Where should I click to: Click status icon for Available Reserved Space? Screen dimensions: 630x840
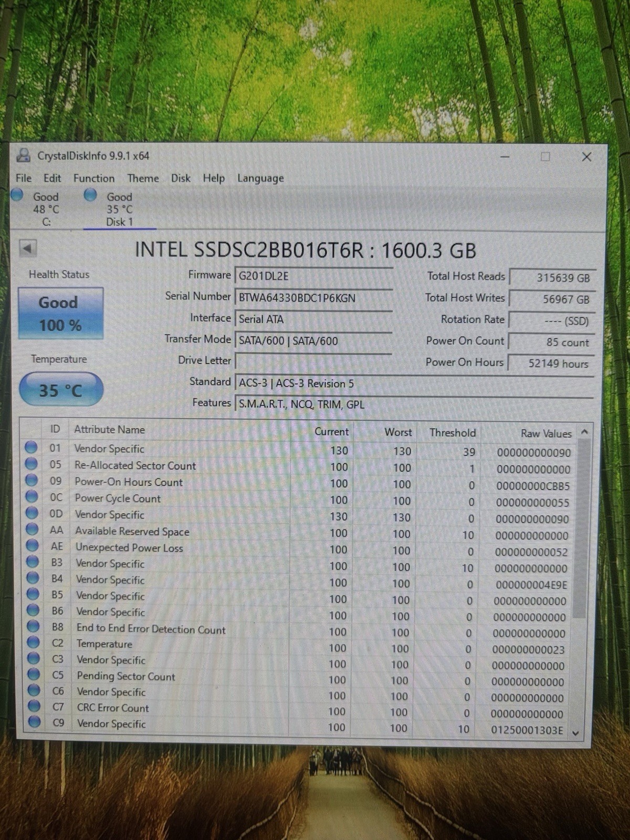pos(33,529)
